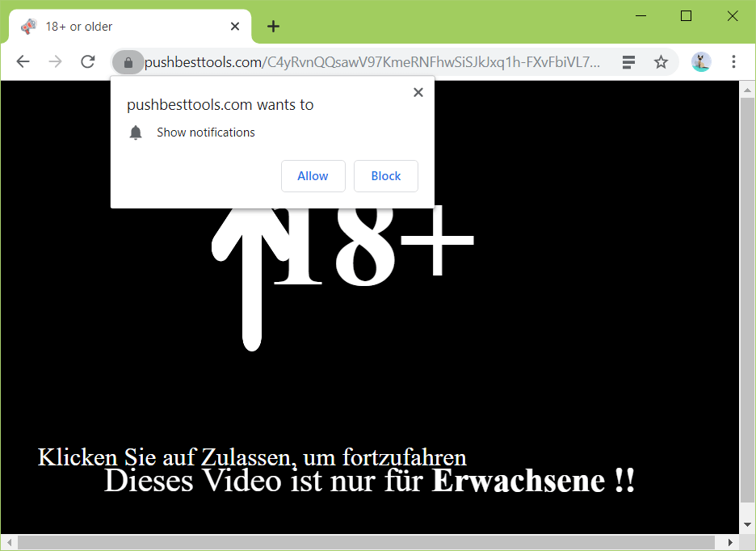Open the Chrome three-dot menu
756x551 pixels.
tap(733, 62)
